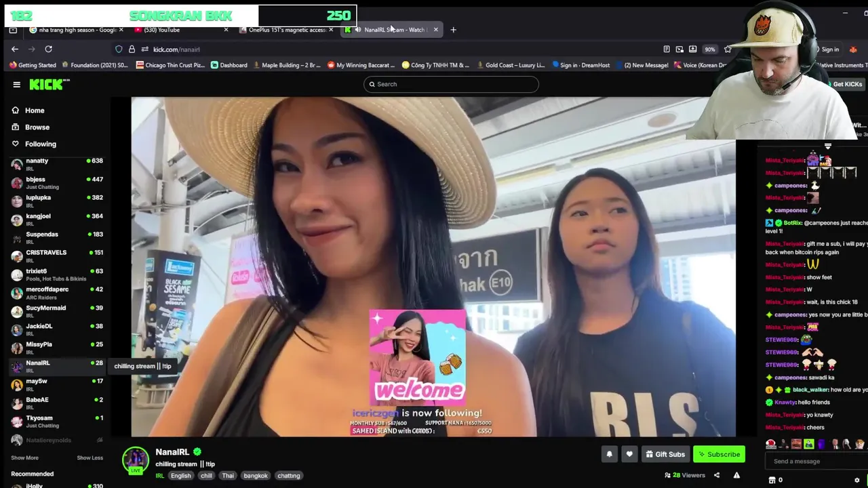868x488 pixels.
Task: Click the 28 Viewers count
Action: pyautogui.click(x=685, y=475)
